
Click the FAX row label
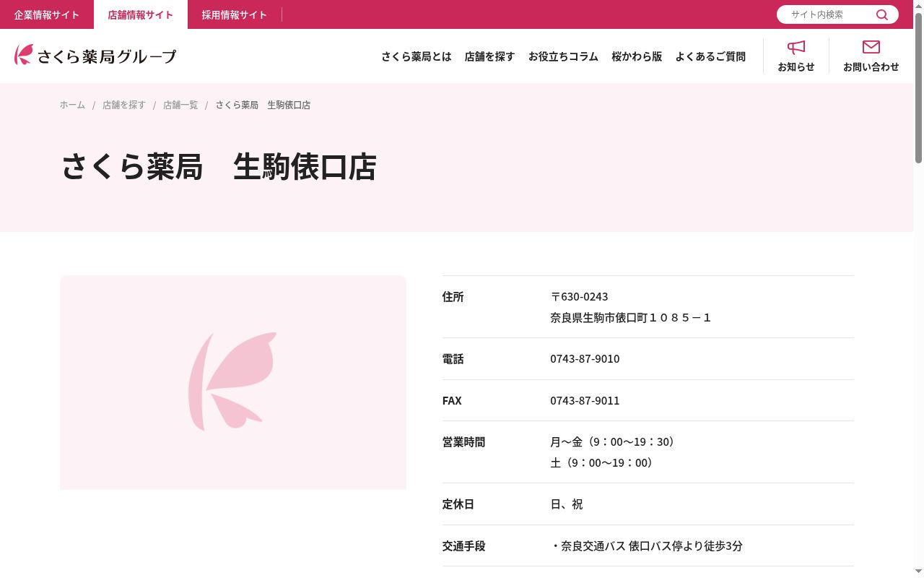[452, 401]
